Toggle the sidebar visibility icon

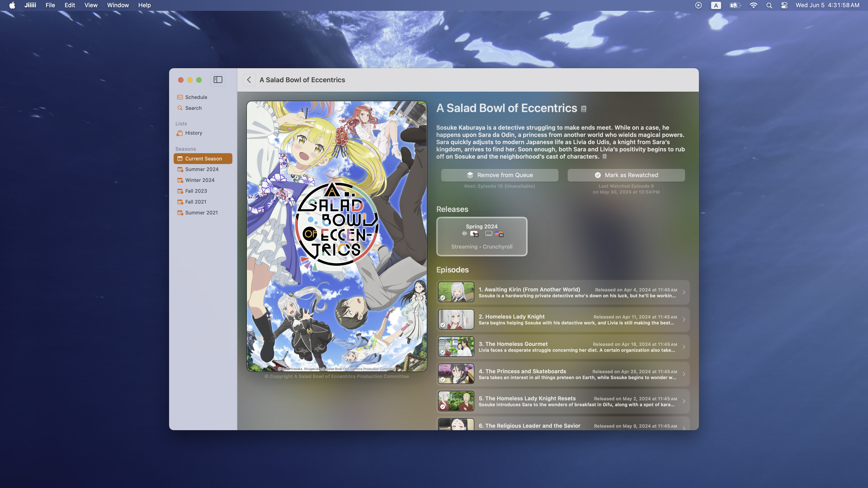click(x=218, y=80)
